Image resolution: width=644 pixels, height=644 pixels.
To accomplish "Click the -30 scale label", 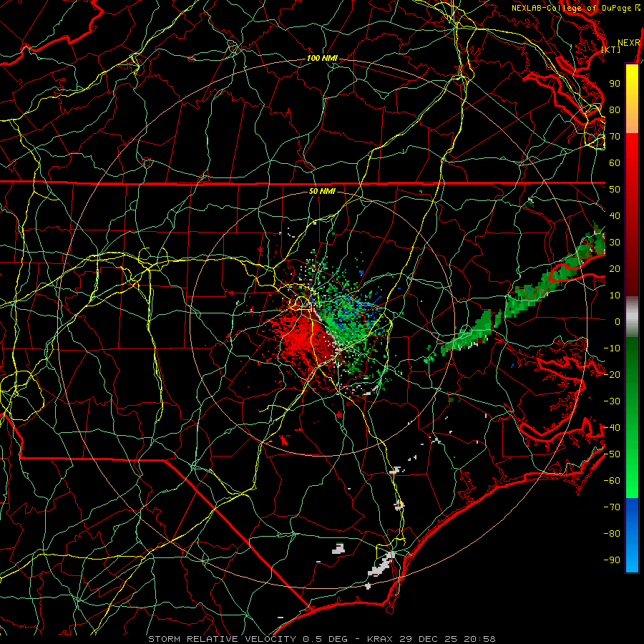I will [x=612, y=401].
